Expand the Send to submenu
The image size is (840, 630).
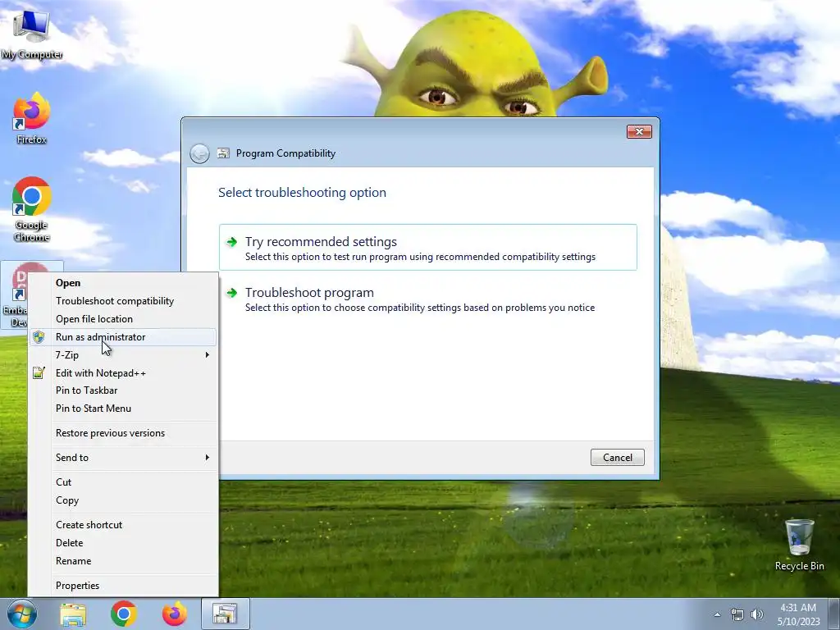[123, 458]
